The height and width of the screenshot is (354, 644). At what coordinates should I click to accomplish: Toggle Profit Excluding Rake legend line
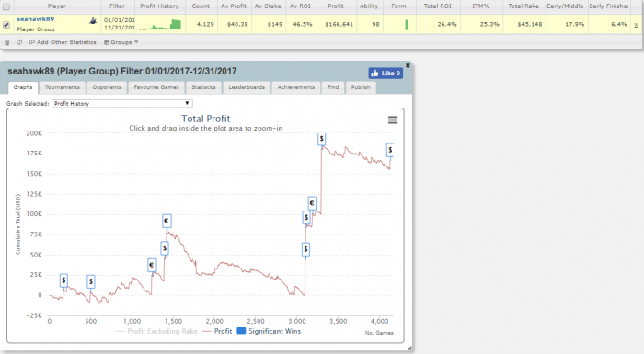(157, 331)
